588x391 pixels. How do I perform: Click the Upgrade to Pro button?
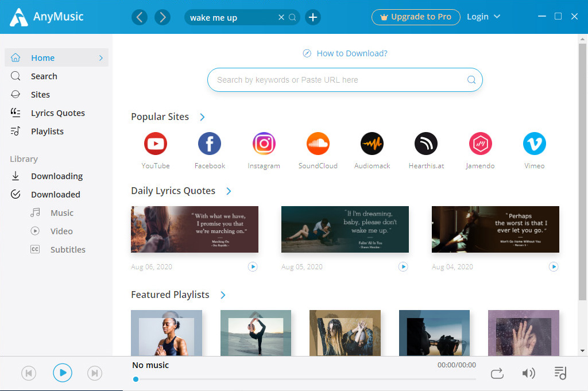(416, 17)
